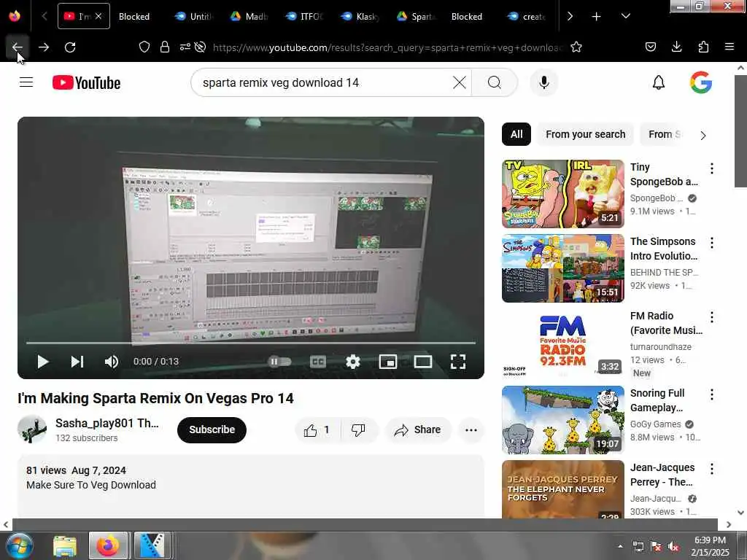Go forward using the browser forward arrow
This screenshot has width=747, height=560.
pos(43,47)
